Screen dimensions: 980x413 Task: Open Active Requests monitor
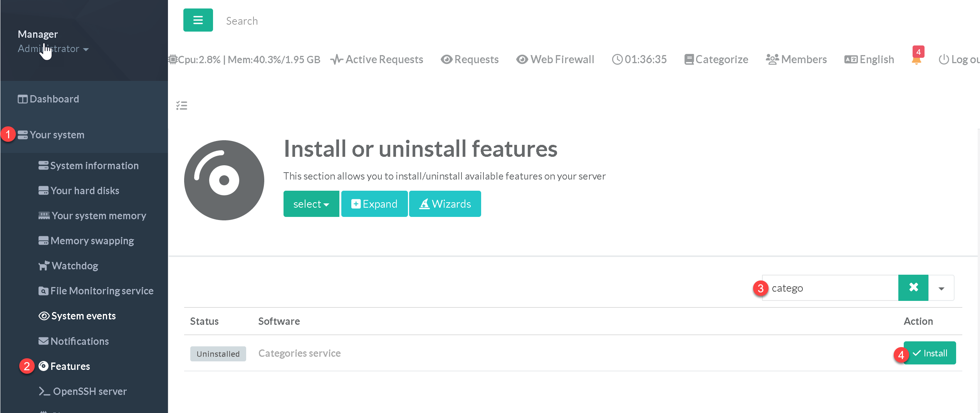click(x=377, y=59)
